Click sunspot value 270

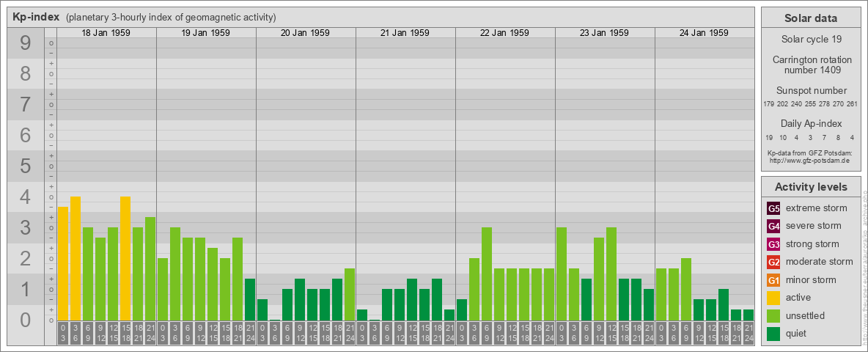click(839, 104)
